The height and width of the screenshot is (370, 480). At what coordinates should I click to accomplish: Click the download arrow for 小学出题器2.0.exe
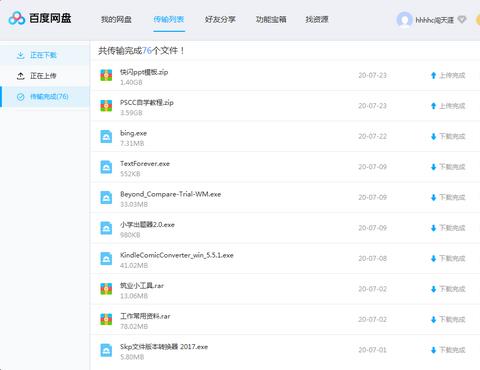(433, 228)
